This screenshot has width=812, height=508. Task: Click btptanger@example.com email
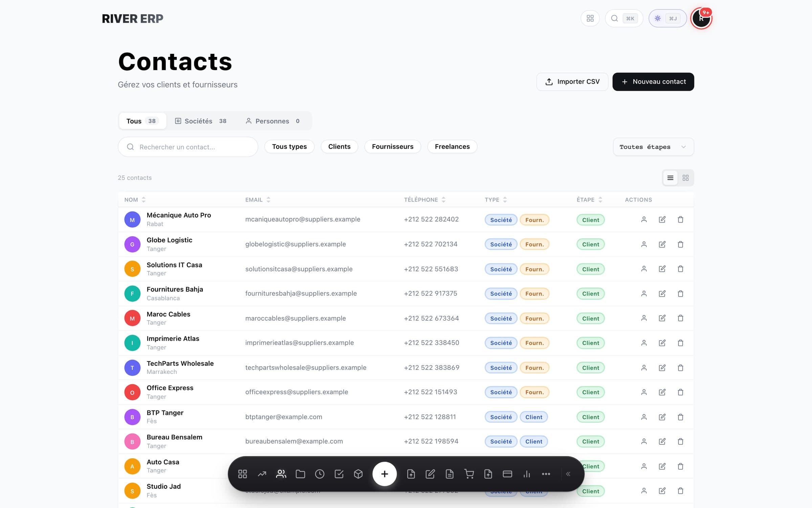[284, 417]
